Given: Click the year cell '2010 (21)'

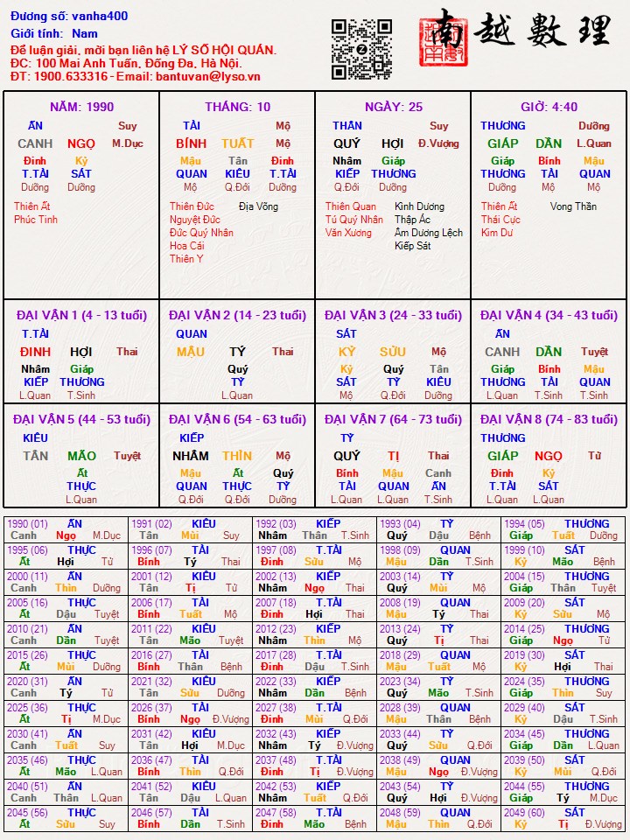Looking at the screenshot, I should point(66,635).
